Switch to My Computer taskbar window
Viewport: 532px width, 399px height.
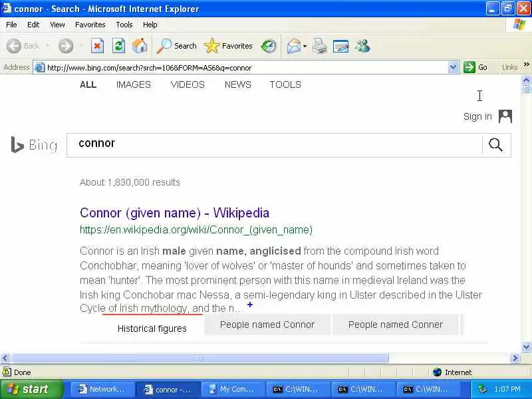(x=232, y=389)
